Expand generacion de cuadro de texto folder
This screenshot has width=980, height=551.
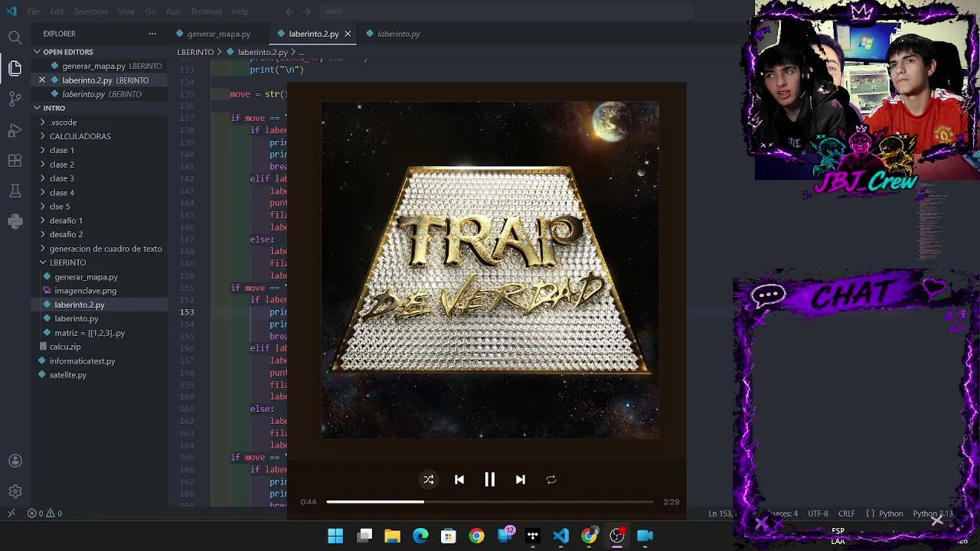click(100, 249)
